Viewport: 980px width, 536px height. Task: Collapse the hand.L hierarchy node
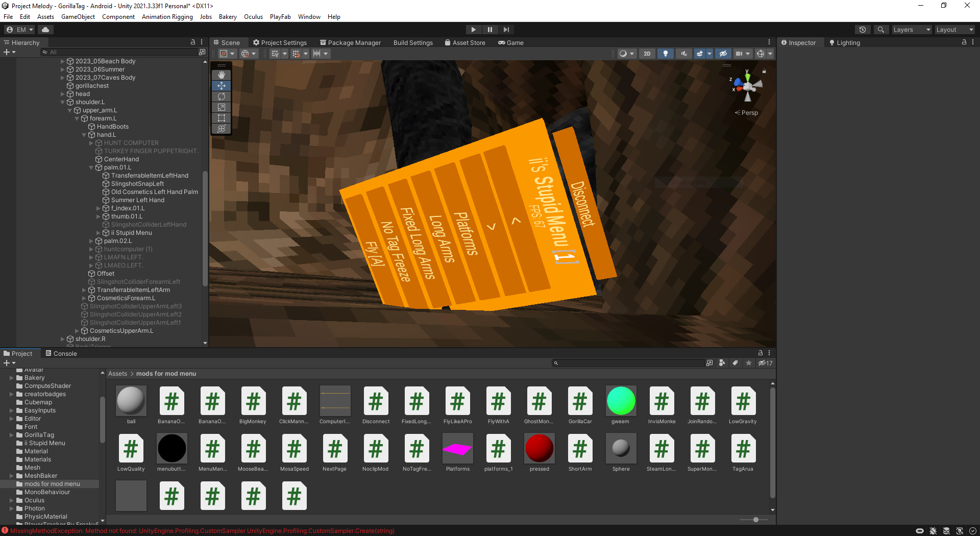(x=84, y=135)
